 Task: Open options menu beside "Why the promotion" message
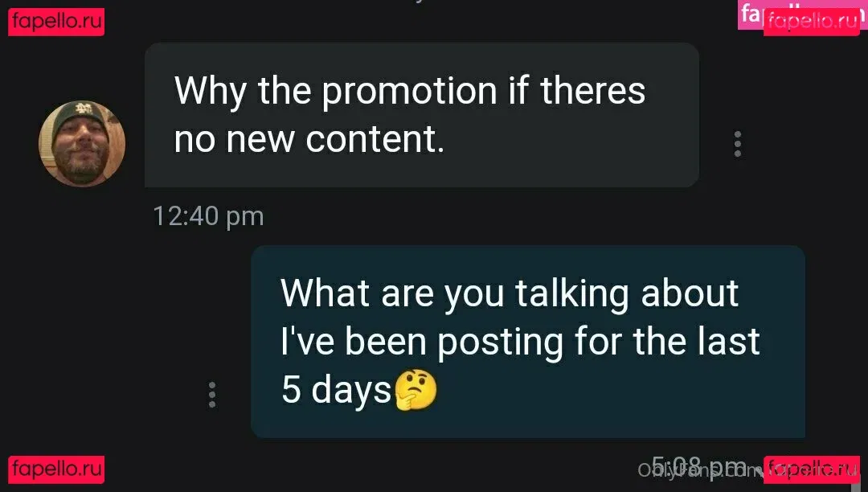[x=737, y=144]
